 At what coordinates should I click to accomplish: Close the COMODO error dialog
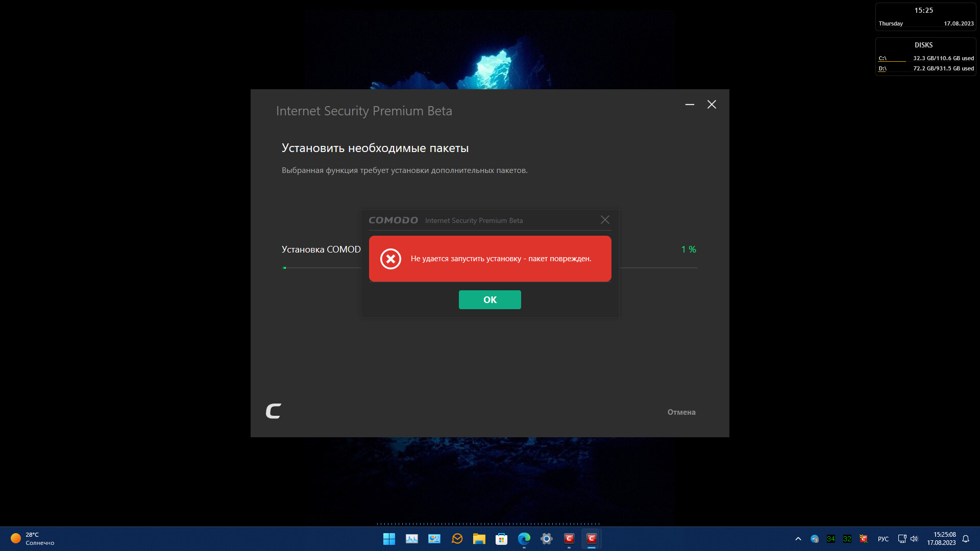tap(605, 220)
